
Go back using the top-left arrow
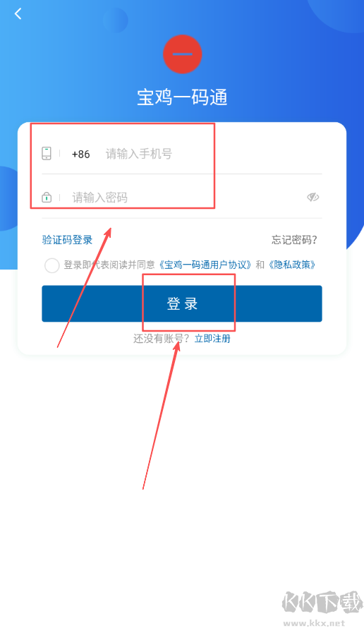tap(18, 13)
